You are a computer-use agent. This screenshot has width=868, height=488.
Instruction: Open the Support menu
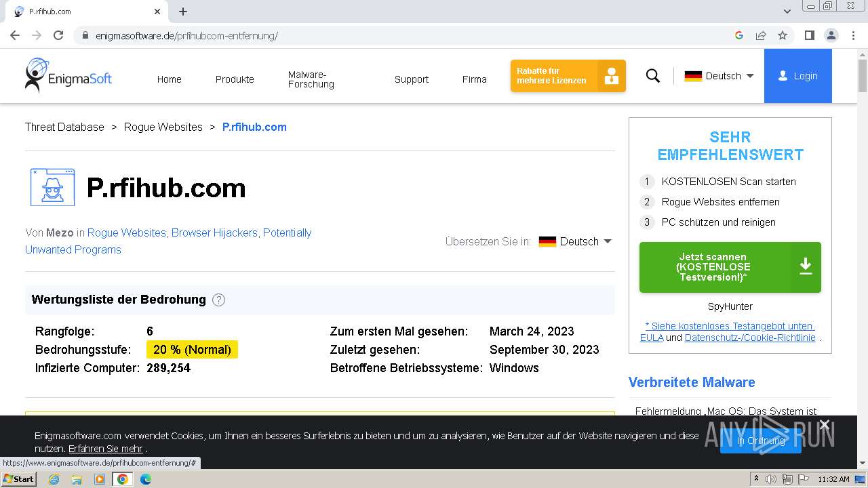point(412,79)
